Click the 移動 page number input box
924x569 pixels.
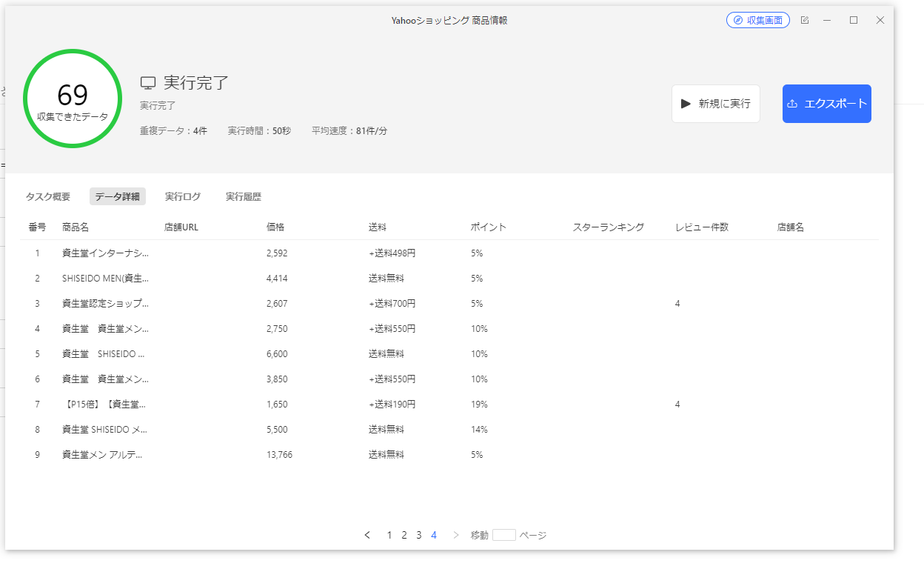(x=503, y=535)
